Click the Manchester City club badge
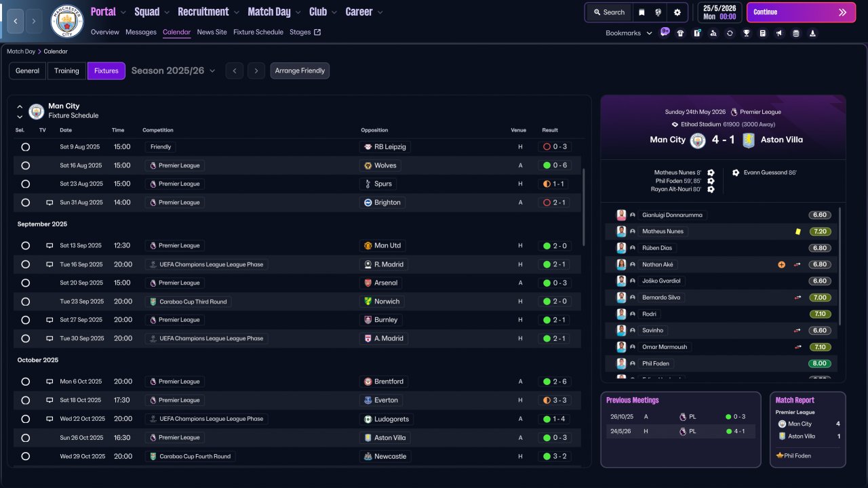The width and height of the screenshot is (868, 488). click(x=67, y=21)
